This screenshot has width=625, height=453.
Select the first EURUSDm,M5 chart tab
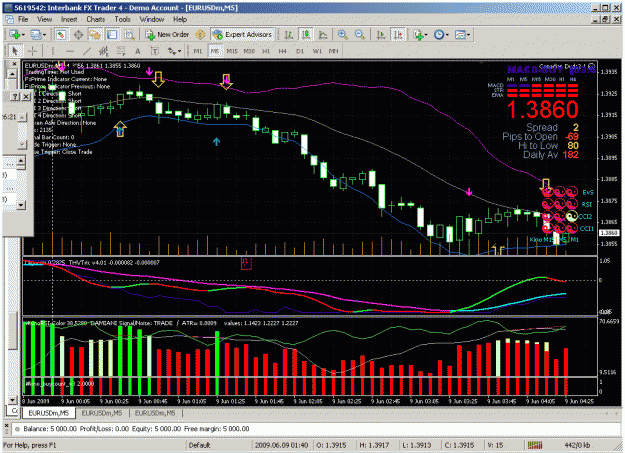pos(48,413)
